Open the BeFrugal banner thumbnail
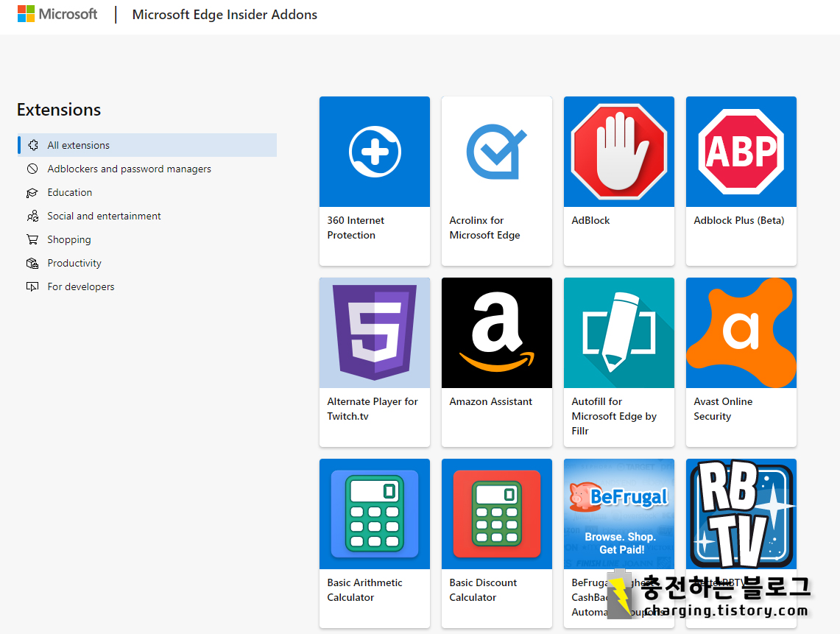Viewport: 840px width, 634px height. point(618,514)
